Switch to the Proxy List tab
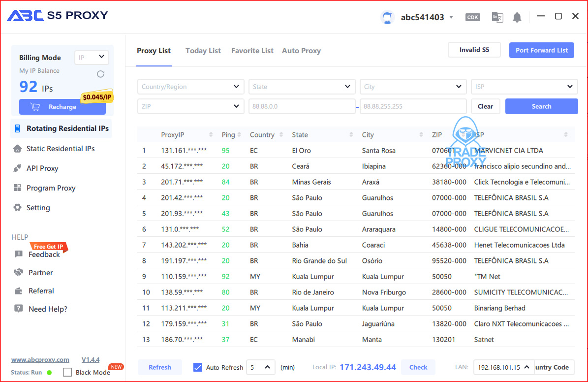This screenshot has height=382, width=588. click(x=154, y=51)
